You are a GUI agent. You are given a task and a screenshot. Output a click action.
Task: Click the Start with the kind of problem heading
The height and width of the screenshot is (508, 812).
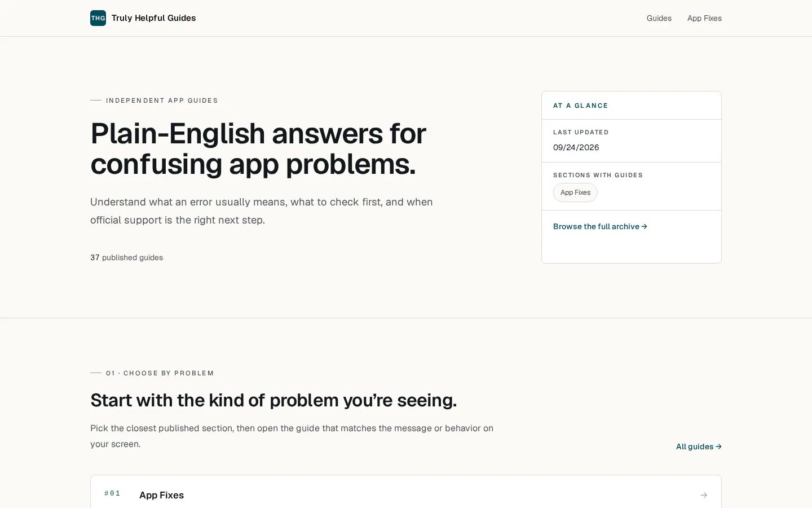pos(273,400)
